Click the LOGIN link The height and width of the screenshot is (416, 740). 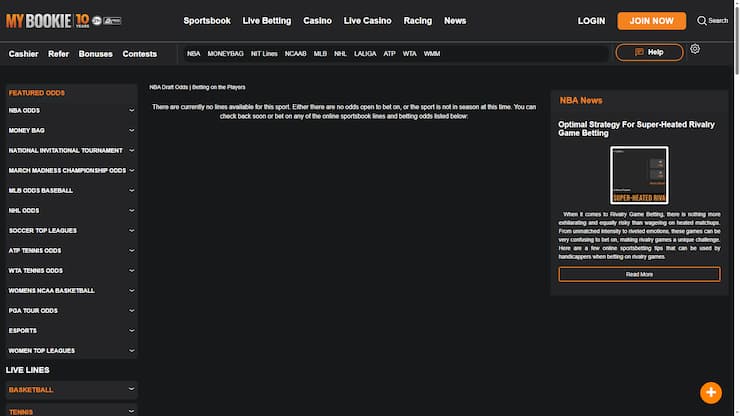[591, 21]
